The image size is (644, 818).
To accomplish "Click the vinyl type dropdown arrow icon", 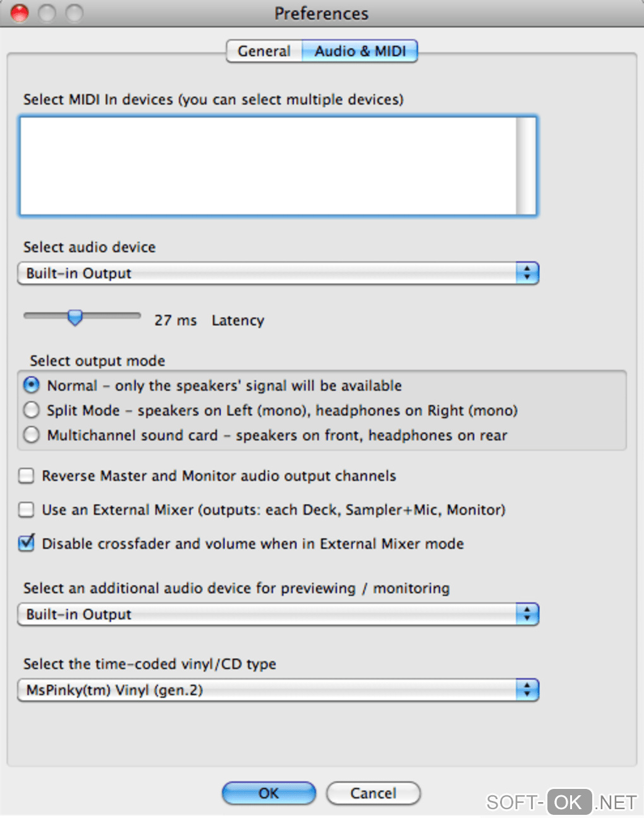I will (x=527, y=690).
